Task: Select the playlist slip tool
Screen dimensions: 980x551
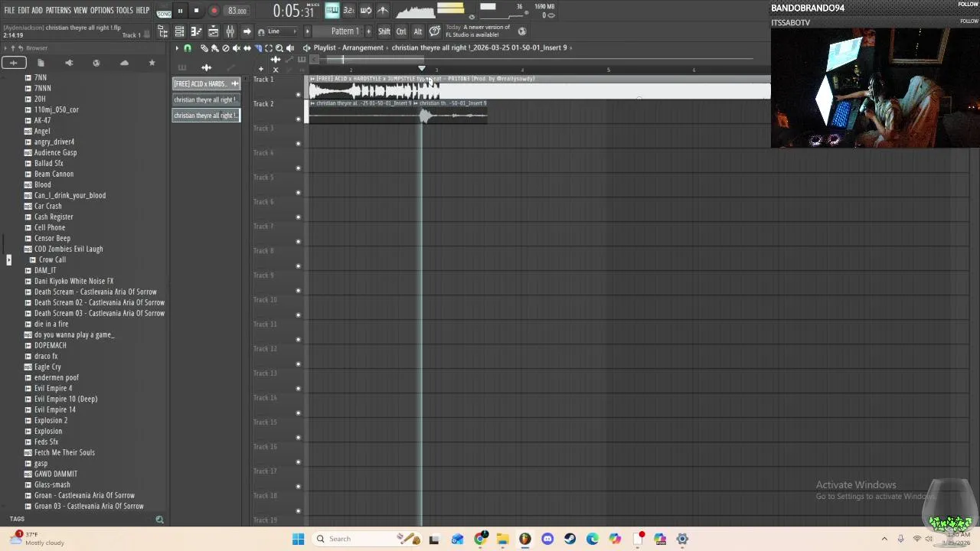Action: pos(247,48)
